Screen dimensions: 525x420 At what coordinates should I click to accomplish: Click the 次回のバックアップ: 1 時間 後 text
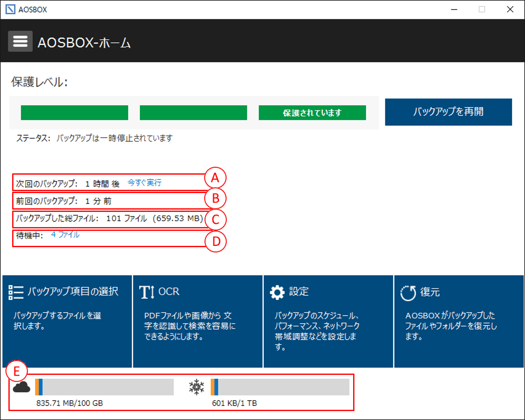pyautogui.click(x=68, y=183)
